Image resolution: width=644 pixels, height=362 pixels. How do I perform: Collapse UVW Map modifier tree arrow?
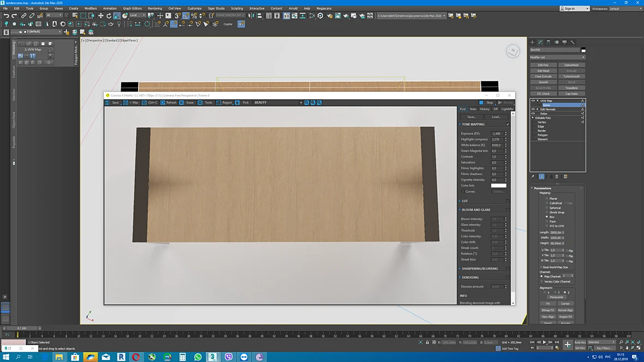pos(538,100)
